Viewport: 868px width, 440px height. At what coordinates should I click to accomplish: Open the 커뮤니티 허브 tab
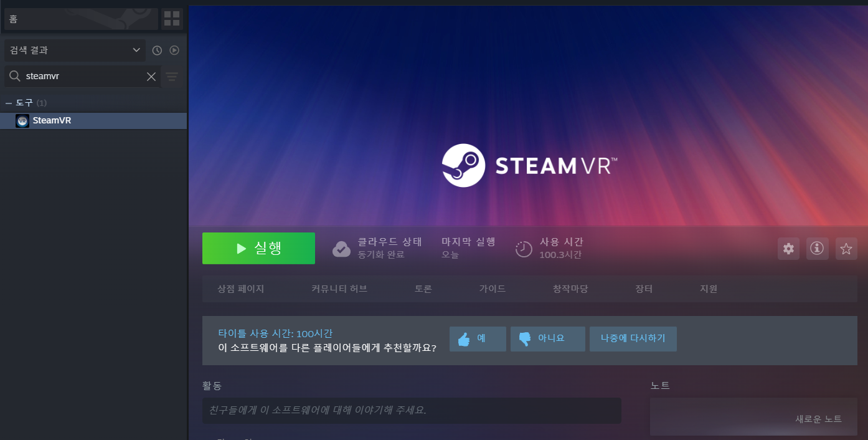(339, 289)
